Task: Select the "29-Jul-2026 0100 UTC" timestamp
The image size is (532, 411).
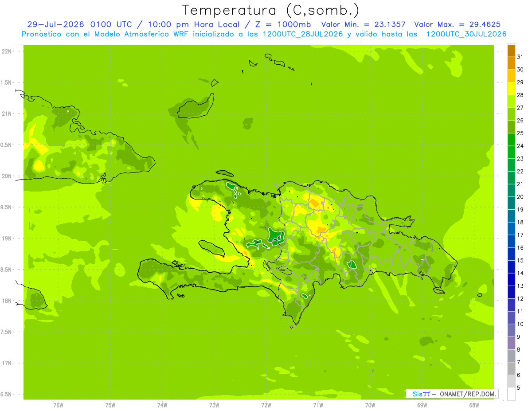Action: [x=79, y=24]
